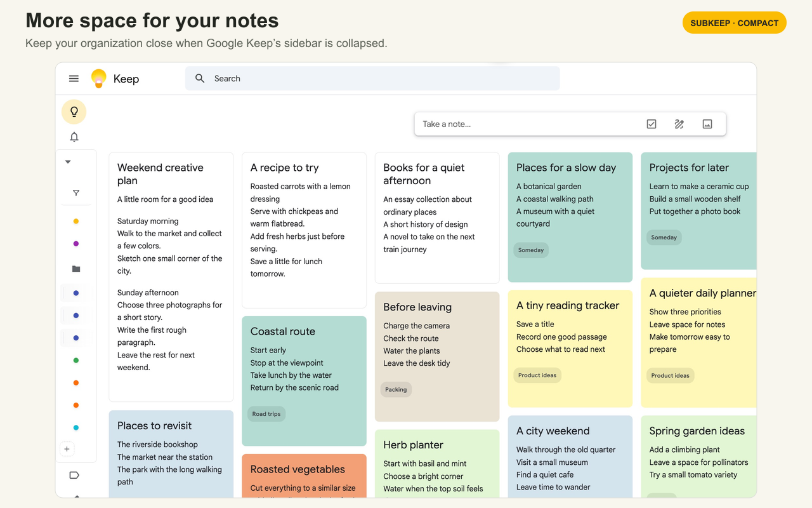Select the cyan dot label in sidebar
This screenshot has height=508, width=812.
[76, 428]
